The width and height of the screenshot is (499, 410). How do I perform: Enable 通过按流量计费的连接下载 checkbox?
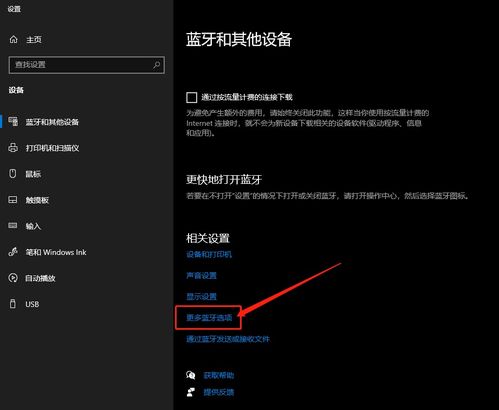pos(192,97)
